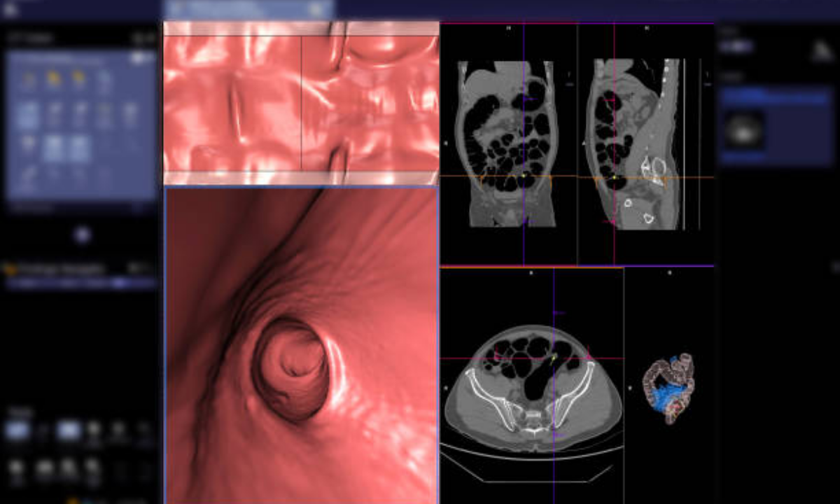Click the triangular icon at the right panel's top-right

click(821, 50)
